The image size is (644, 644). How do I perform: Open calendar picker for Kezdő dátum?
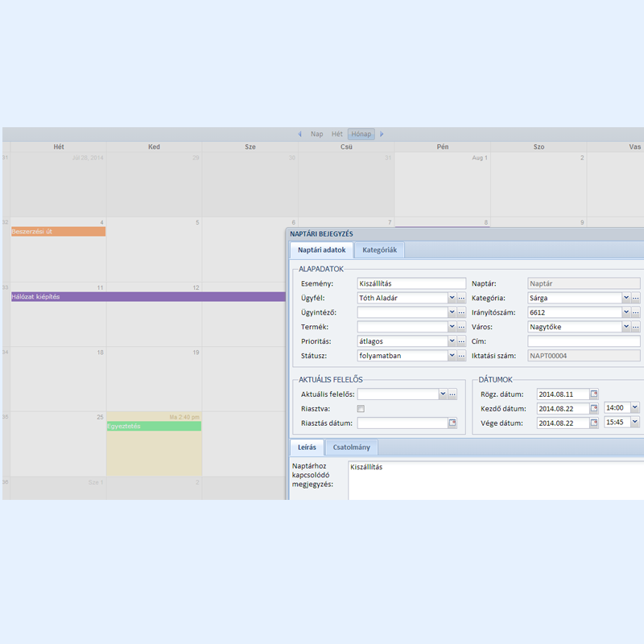click(x=594, y=408)
